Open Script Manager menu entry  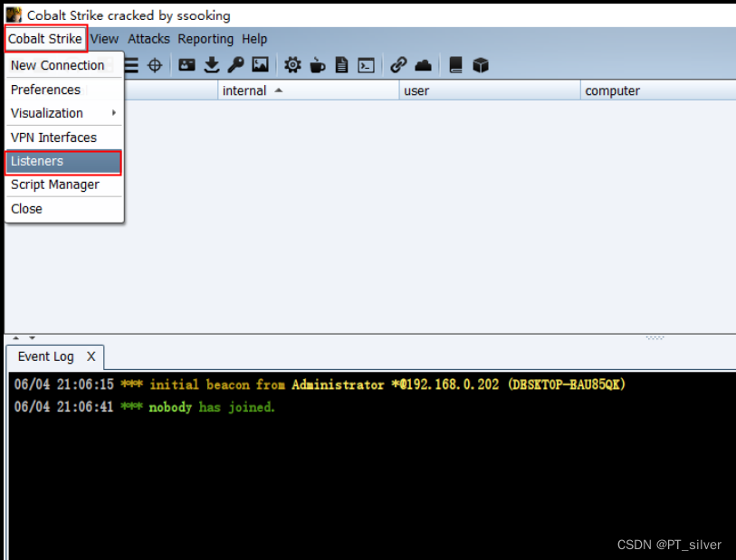pyautogui.click(x=64, y=185)
